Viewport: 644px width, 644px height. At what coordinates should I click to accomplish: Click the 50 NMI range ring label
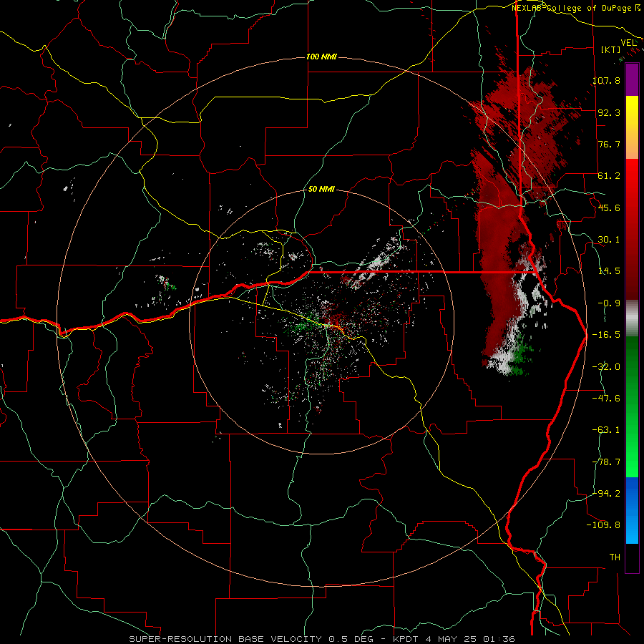321,190
